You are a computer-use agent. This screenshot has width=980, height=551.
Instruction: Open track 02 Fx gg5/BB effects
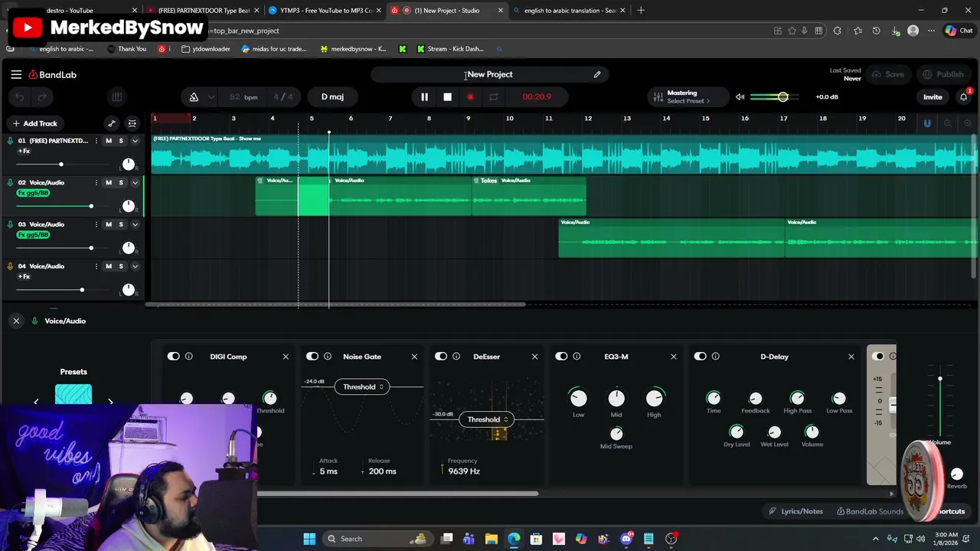(x=33, y=193)
